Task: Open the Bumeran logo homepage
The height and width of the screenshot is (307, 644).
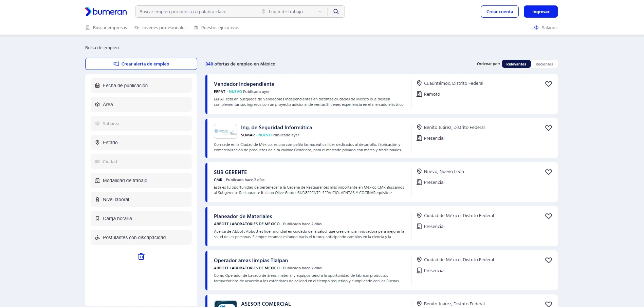Action: coord(106,12)
